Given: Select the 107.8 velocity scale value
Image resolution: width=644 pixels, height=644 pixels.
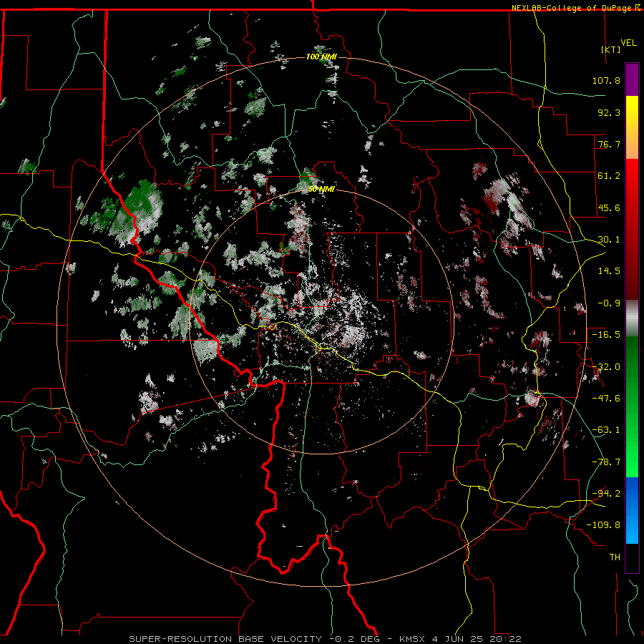Looking at the screenshot, I should point(606,80).
